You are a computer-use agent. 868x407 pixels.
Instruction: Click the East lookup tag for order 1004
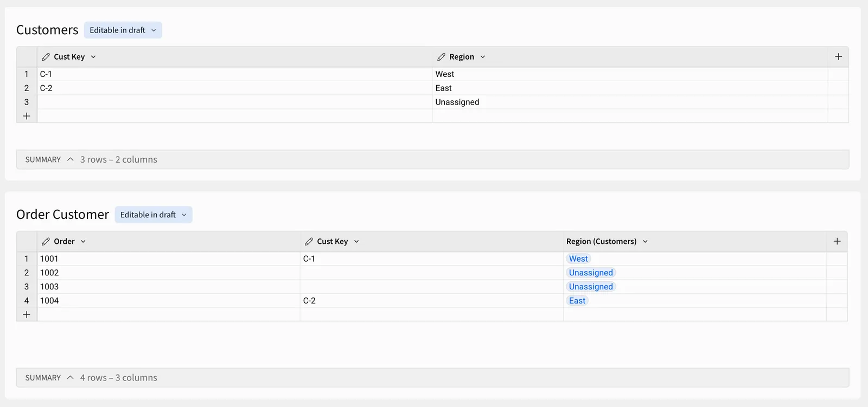coord(577,301)
